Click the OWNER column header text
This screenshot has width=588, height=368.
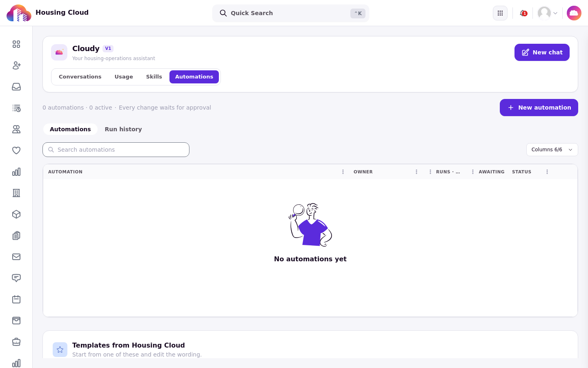click(x=363, y=172)
